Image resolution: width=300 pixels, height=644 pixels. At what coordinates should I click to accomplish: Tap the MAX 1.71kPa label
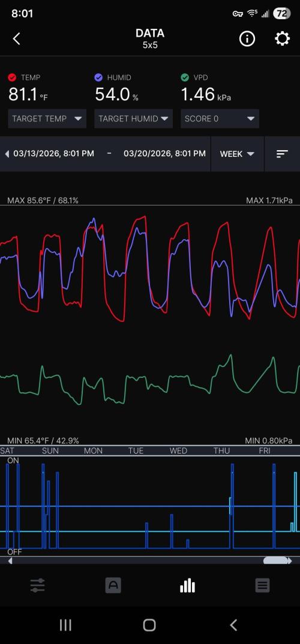click(x=269, y=201)
